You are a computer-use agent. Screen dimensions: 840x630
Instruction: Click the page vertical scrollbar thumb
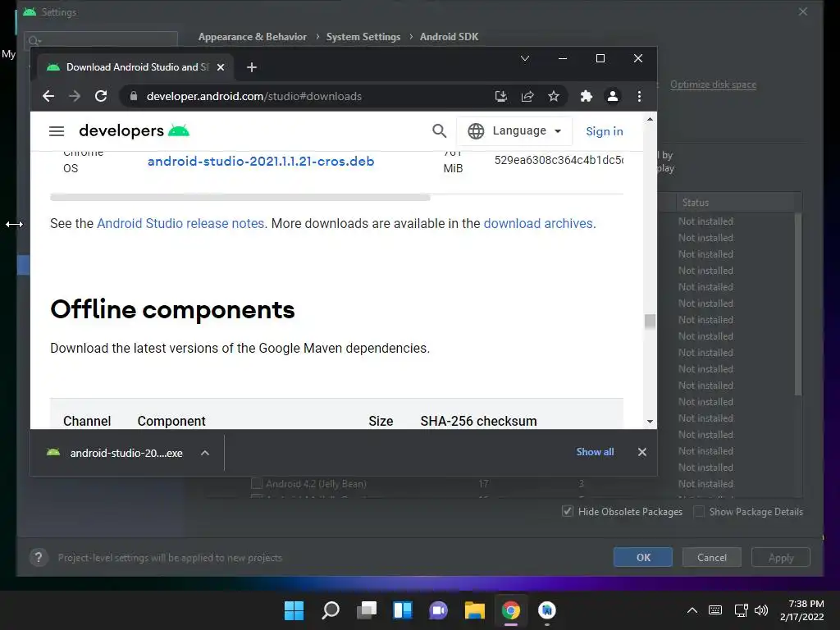click(650, 321)
